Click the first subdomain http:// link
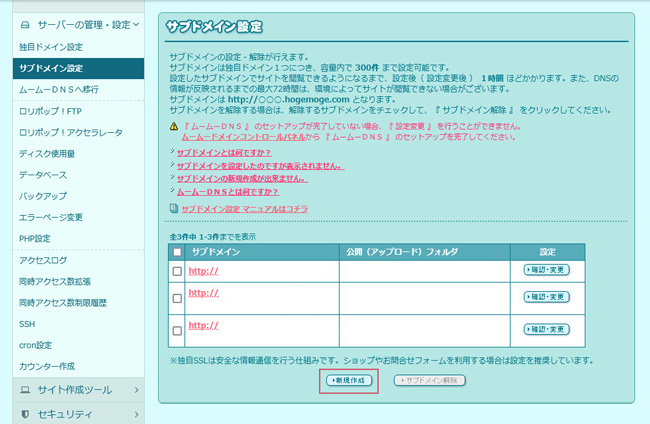 pyautogui.click(x=203, y=270)
